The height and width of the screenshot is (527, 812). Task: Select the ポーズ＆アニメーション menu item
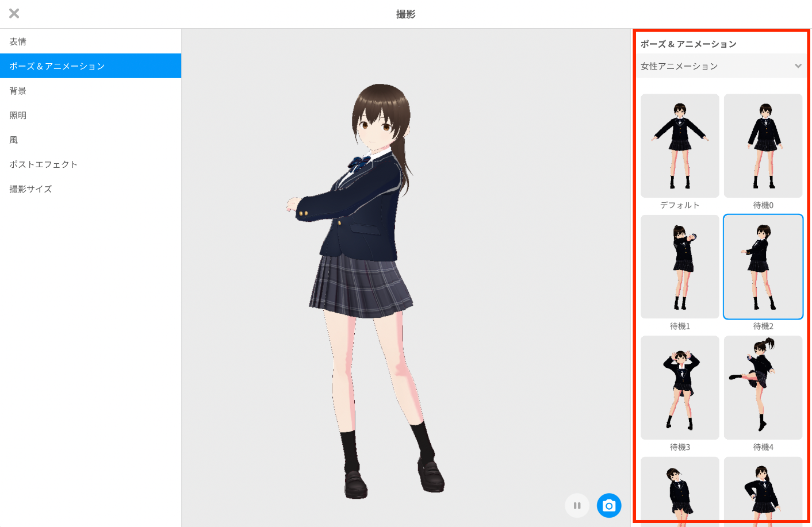pos(90,66)
